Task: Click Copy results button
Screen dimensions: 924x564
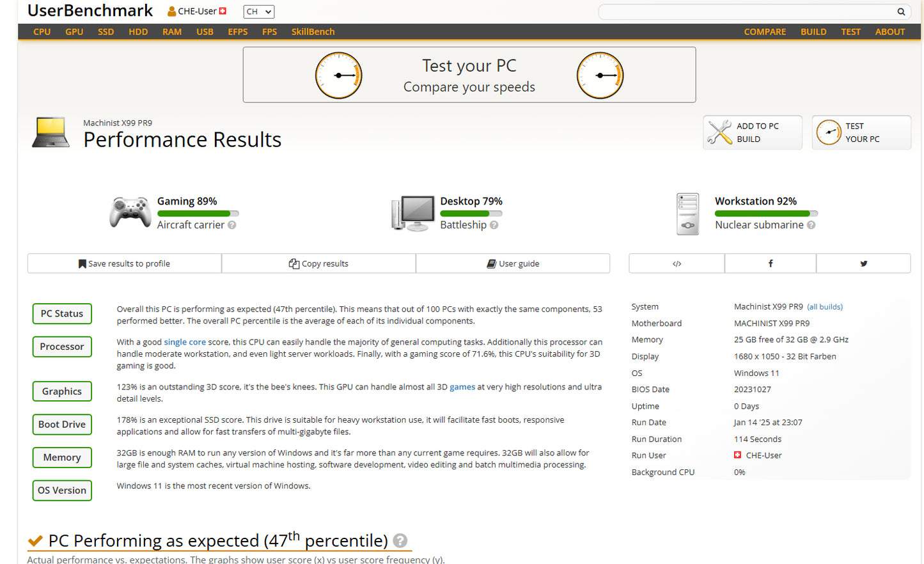Action: point(318,263)
